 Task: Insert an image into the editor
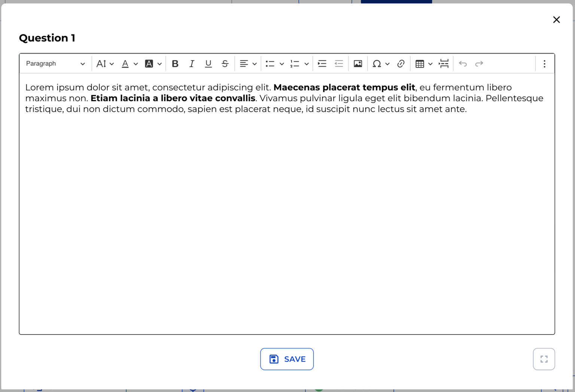358,64
